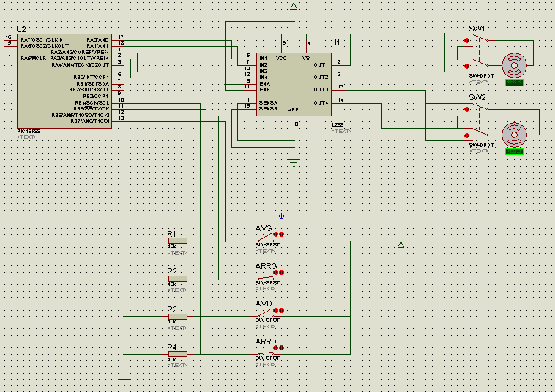Toggle the blade of the ARRD SPST switch

[x=266, y=353]
